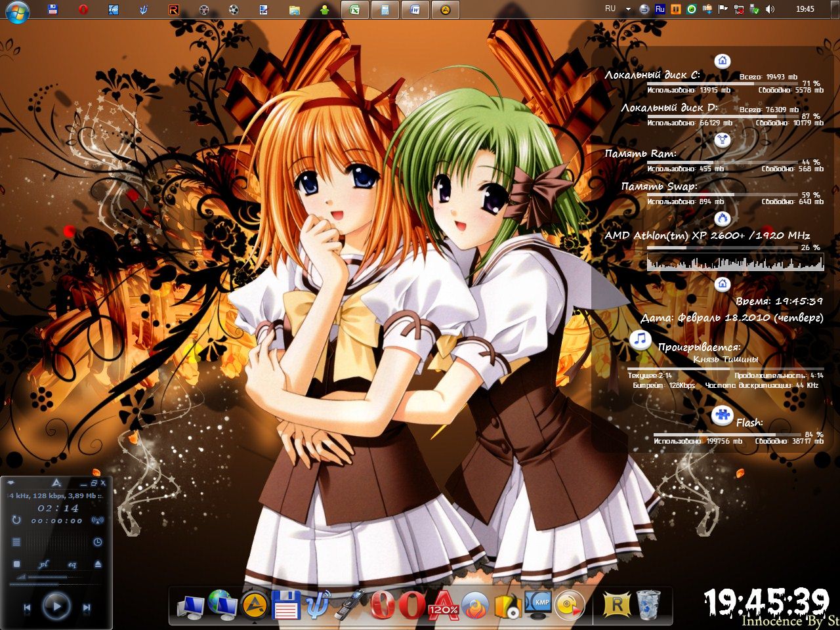Change the RU input language indicator
The height and width of the screenshot is (630, 840).
[610, 9]
